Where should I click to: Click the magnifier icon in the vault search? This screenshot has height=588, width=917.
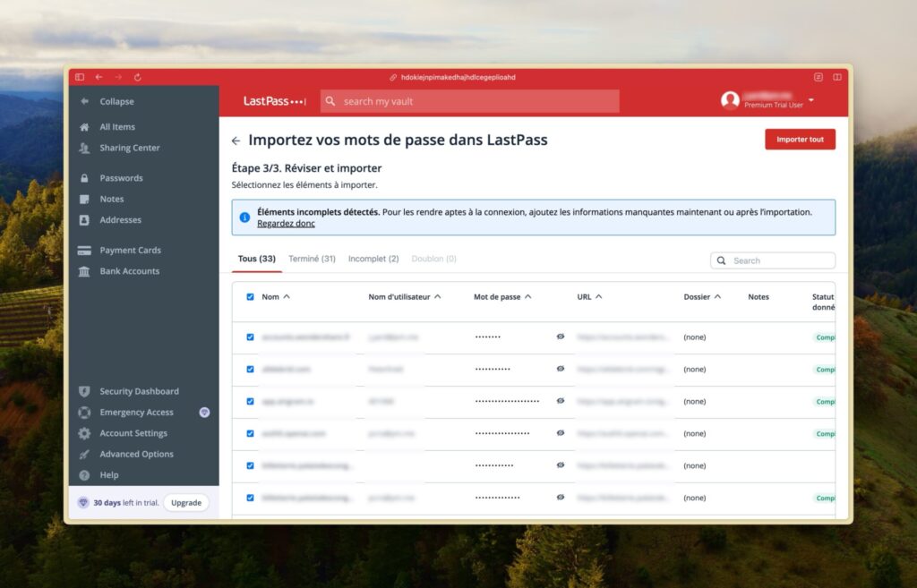click(x=330, y=101)
